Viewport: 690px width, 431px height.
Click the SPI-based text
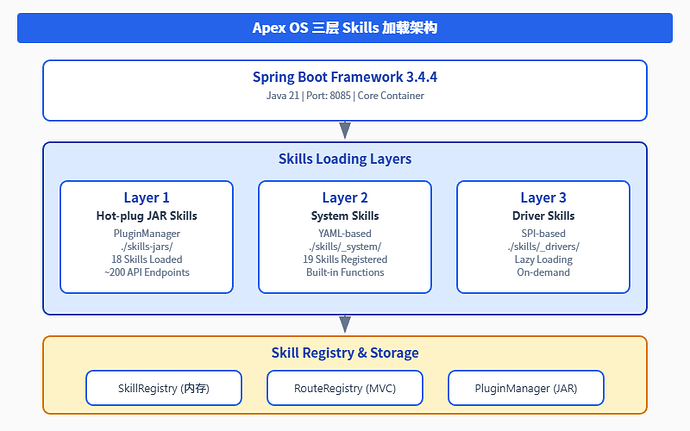pos(543,233)
